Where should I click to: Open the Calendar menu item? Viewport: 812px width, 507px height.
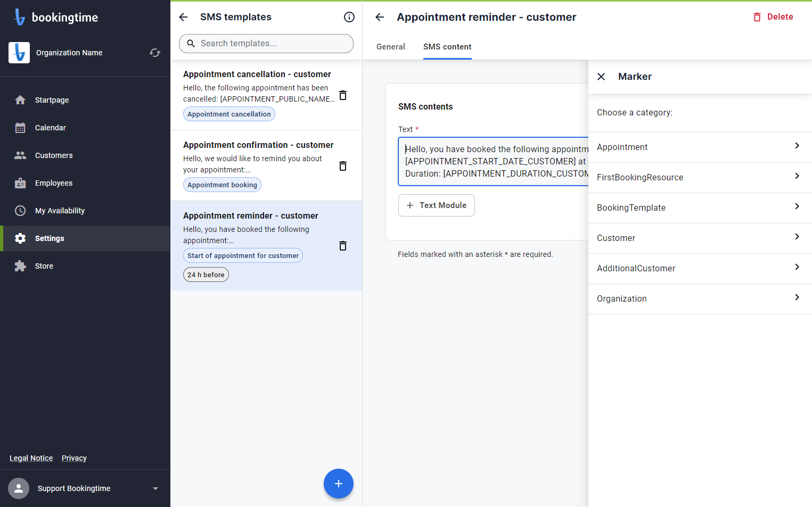pos(85,128)
